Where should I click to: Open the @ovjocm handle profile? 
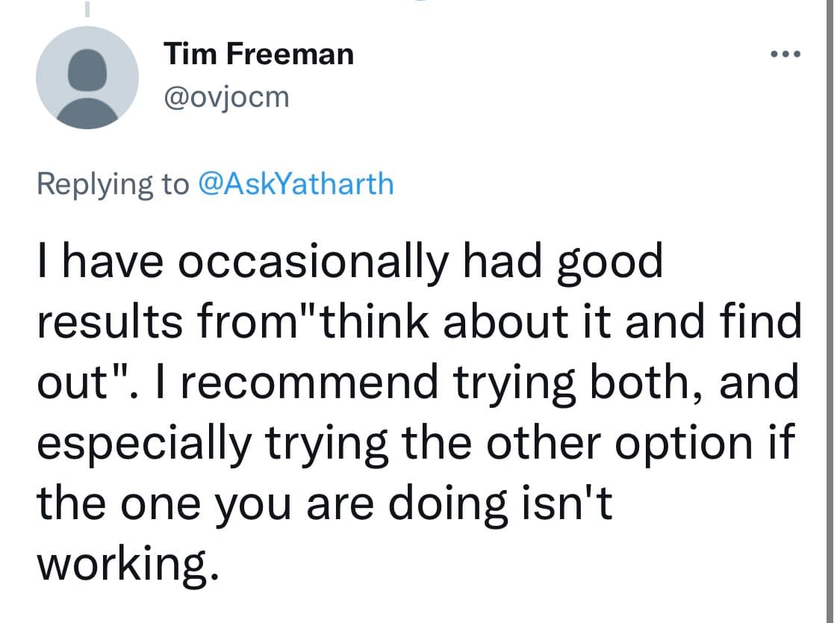(225, 97)
